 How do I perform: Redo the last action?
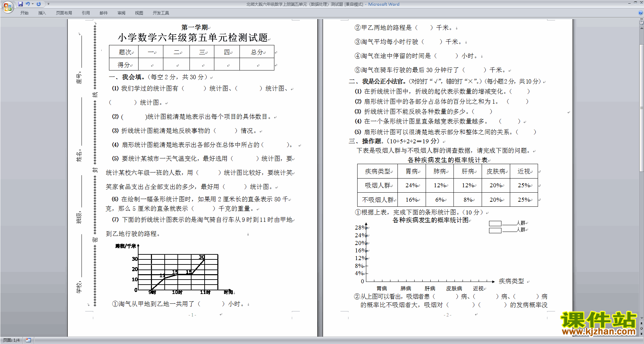pos(39,4)
